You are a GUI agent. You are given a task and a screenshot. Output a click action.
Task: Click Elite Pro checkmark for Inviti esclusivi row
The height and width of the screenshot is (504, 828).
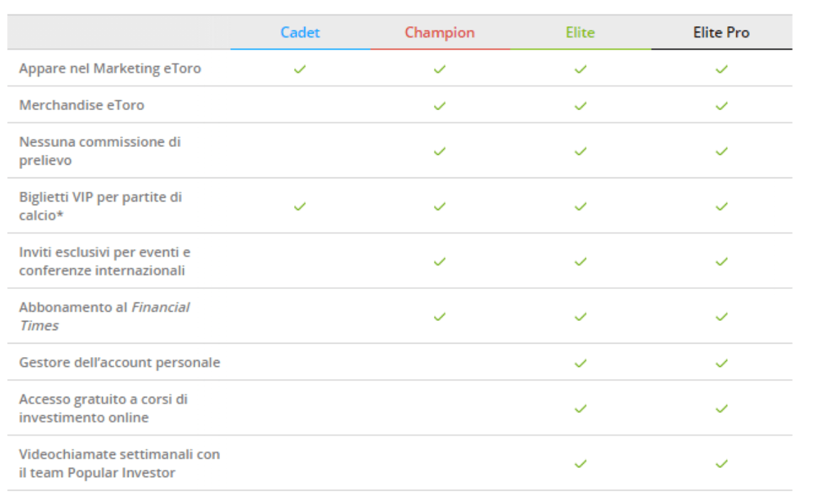(721, 261)
